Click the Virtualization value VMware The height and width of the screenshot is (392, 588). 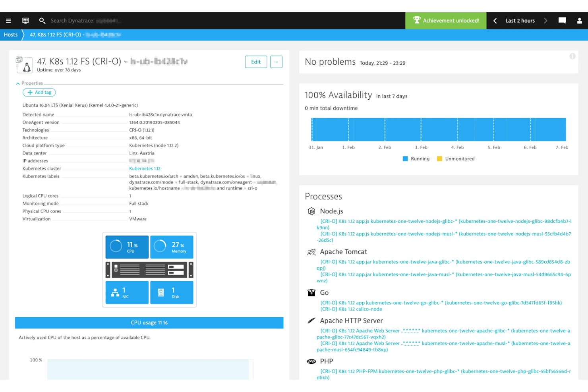(138, 219)
